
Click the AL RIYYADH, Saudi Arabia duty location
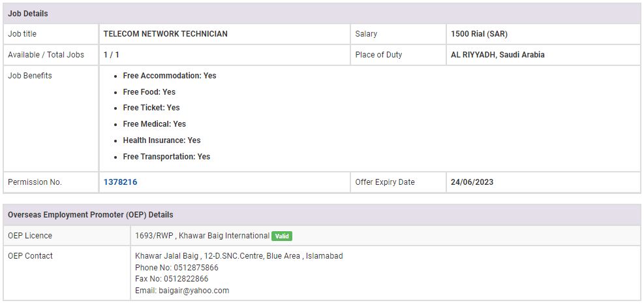pyautogui.click(x=497, y=55)
